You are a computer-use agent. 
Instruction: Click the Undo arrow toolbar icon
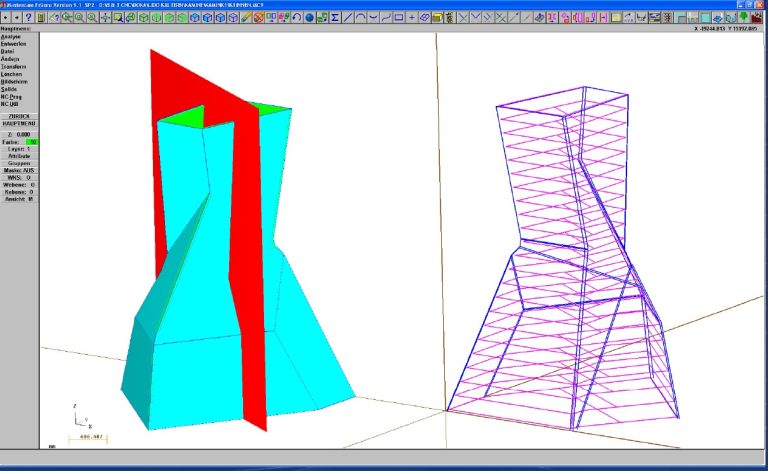coord(295,17)
